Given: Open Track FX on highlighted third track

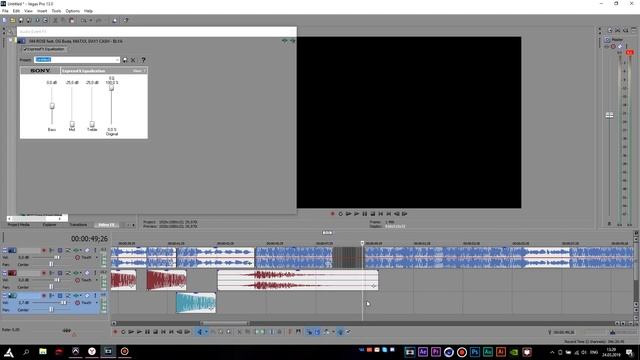Looking at the screenshot, I should pos(76,296).
